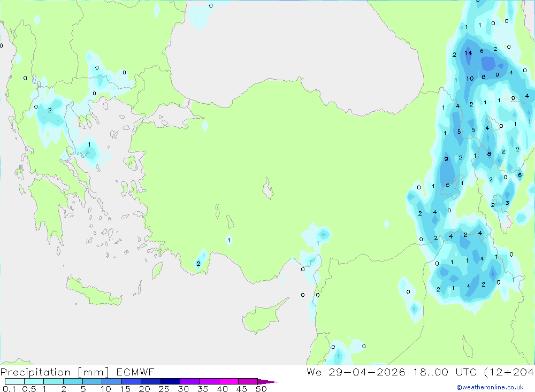Screen dimensions: 535x392
Task: Pick the 5–10 mm legend color swatch
Action: tap(92, 381)
